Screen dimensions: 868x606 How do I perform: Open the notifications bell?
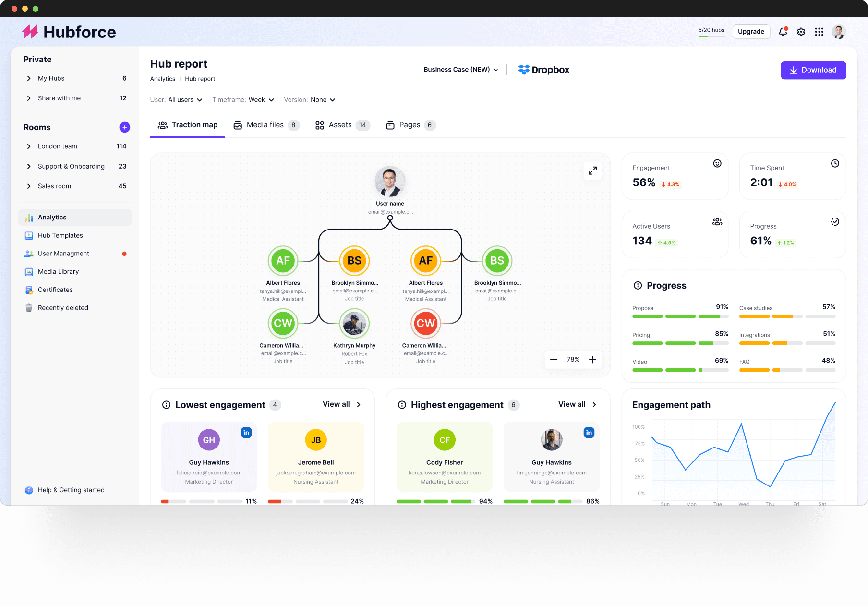click(783, 32)
